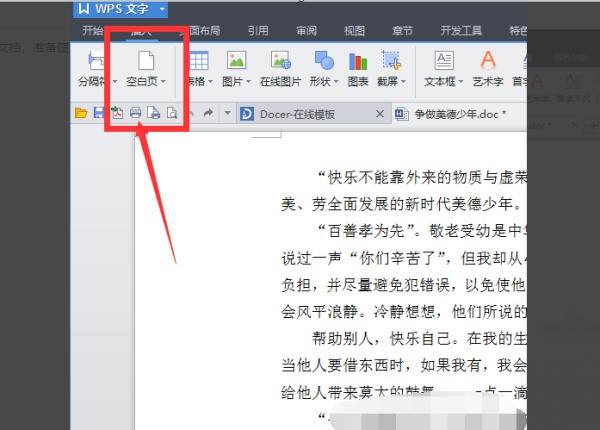Select the 争做美德少年.doc document tab
The height and width of the screenshot is (430, 600).
pos(452,114)
